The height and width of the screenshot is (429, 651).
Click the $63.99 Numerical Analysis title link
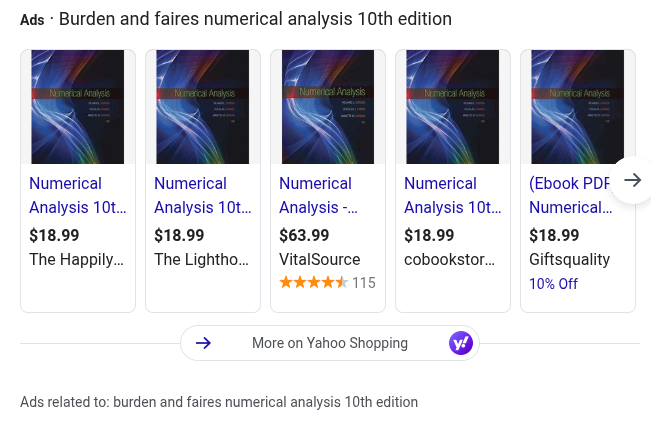coord(318,195)
